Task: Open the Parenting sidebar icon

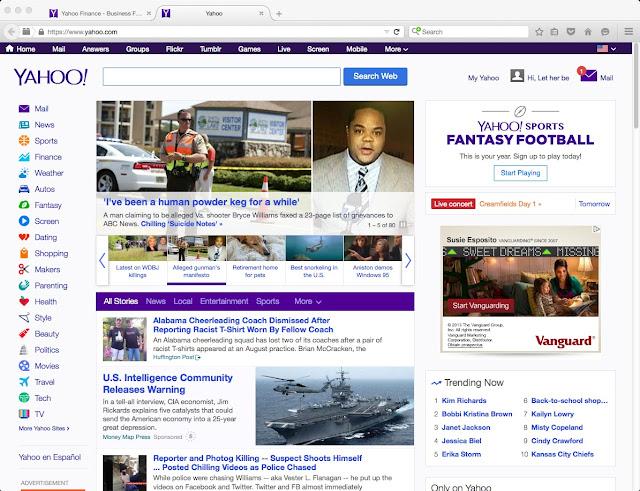Action: click(24, 285)
